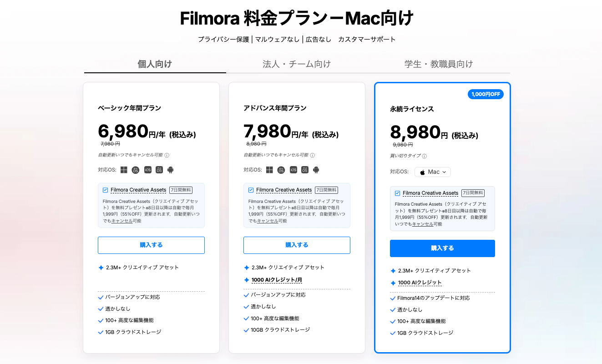The width and height of the screenshot is (602, 364).
Task: Click the round macOS icon in the アドバンス年間プラン card
Action: click(x=281, y=170)
